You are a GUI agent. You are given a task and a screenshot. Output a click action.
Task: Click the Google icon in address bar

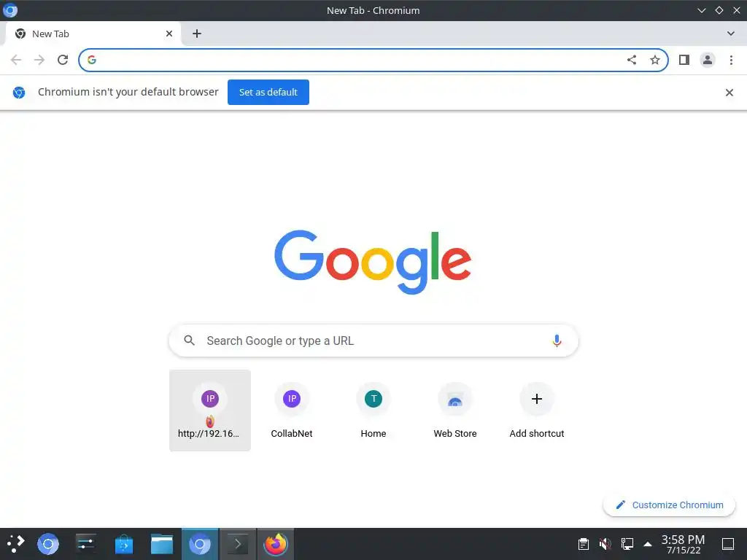(92, 60)
